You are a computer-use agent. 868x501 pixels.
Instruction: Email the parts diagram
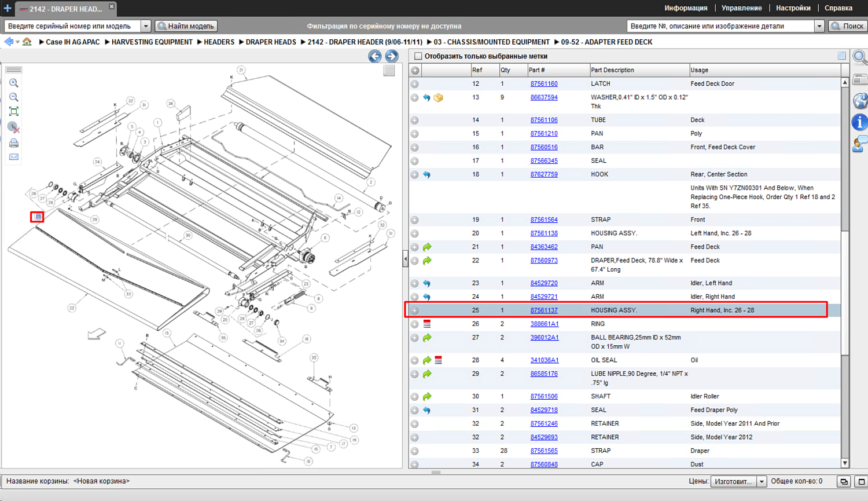tap(14, 157)
